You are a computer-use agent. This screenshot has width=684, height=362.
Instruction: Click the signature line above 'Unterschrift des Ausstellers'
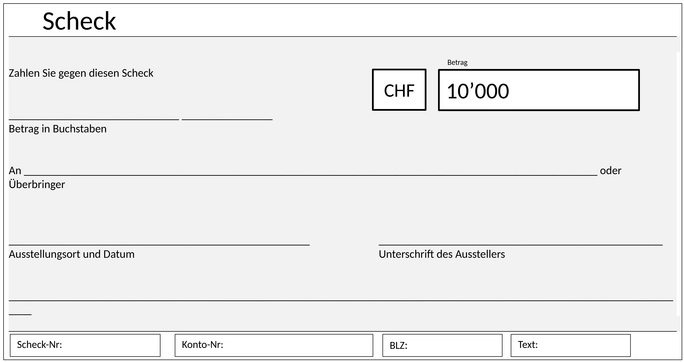pos(520,245)
